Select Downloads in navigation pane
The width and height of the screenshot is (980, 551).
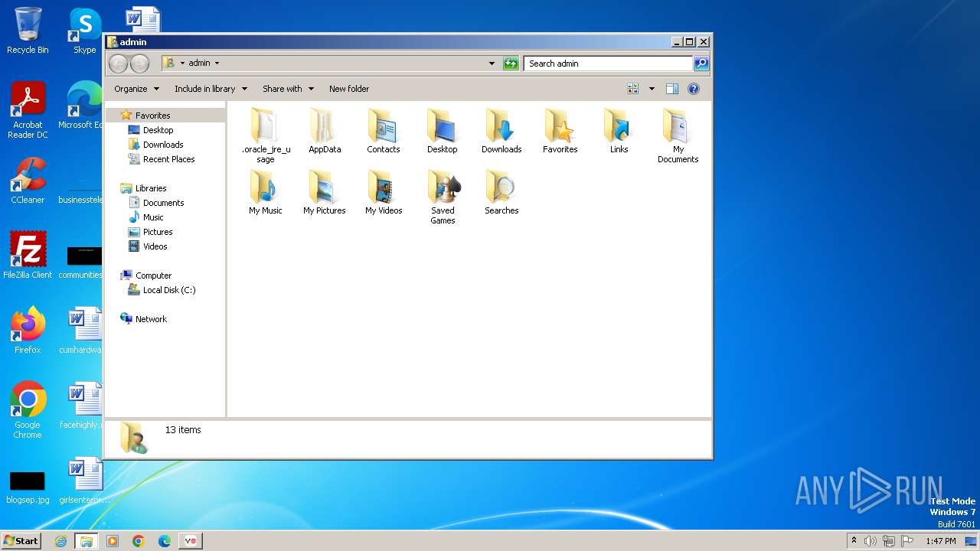tap(163, 145)
